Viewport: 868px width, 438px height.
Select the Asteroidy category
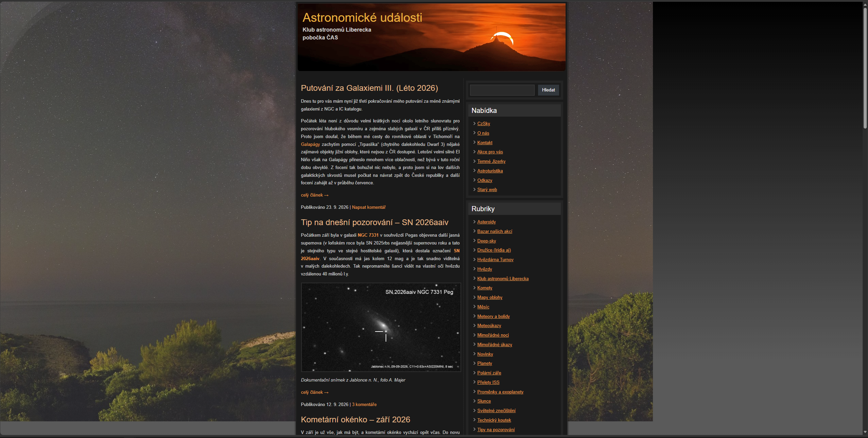coord(486,222)
